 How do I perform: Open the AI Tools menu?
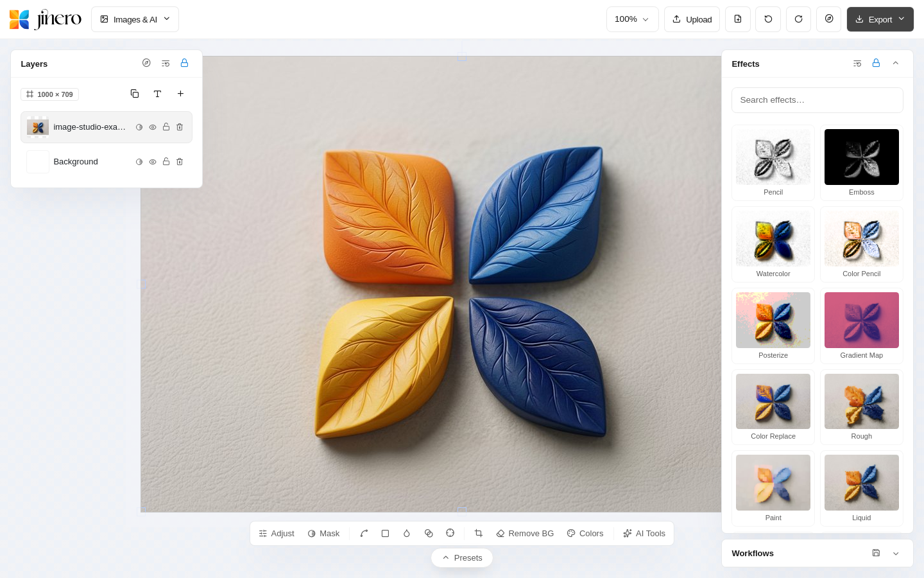click(644, 534)
